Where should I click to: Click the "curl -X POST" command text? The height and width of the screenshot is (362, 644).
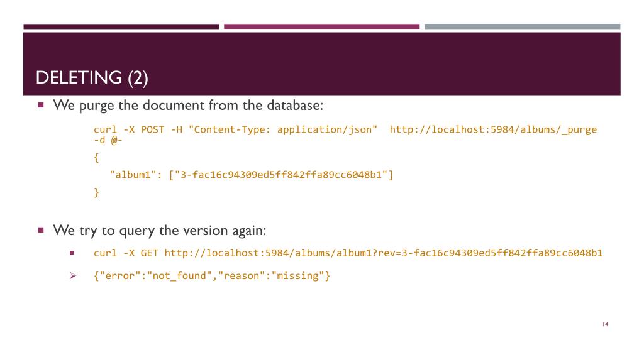tap(129, 129)
